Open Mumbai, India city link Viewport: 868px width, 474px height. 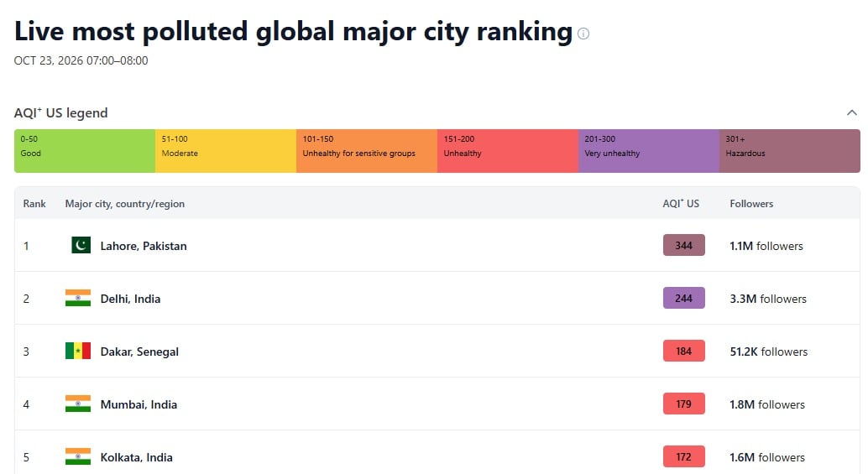139,404
